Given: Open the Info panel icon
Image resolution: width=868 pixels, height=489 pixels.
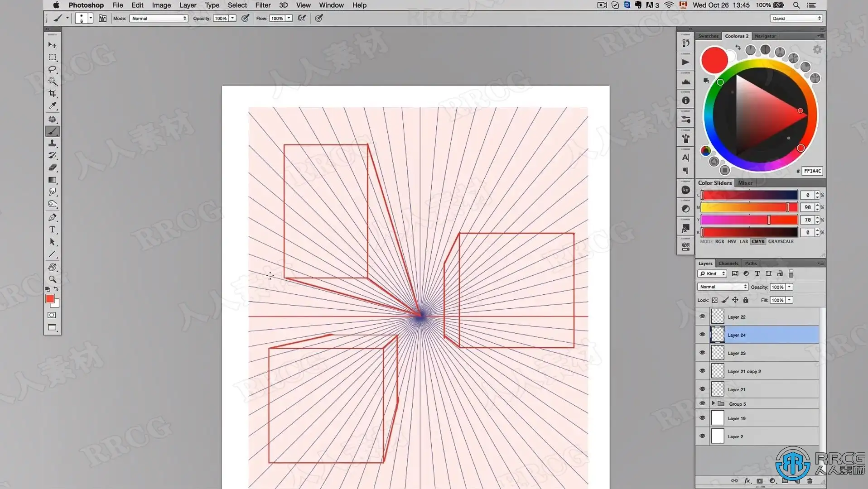Looking at the screenshot, I should pyautogui.click(x=686, y=101).
